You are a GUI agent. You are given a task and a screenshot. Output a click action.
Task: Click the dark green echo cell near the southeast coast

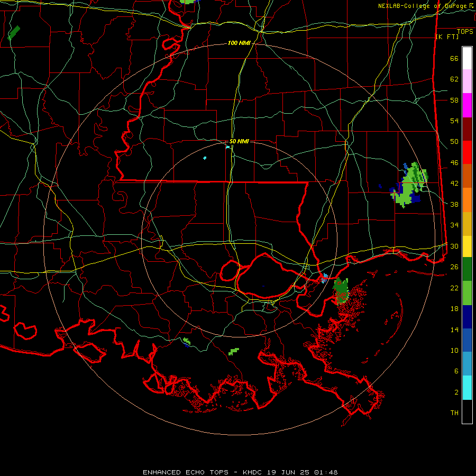(341, 291)
